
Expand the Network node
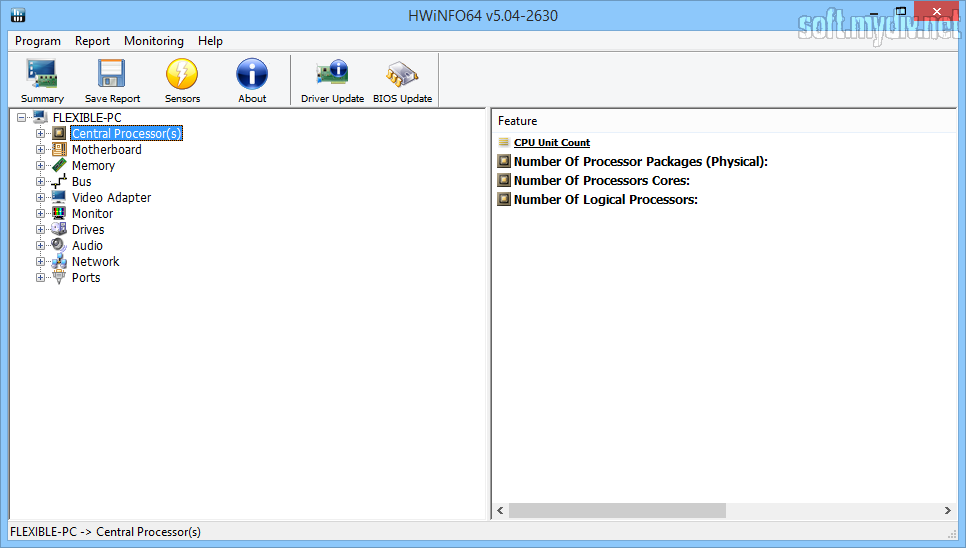click(40, 261)
